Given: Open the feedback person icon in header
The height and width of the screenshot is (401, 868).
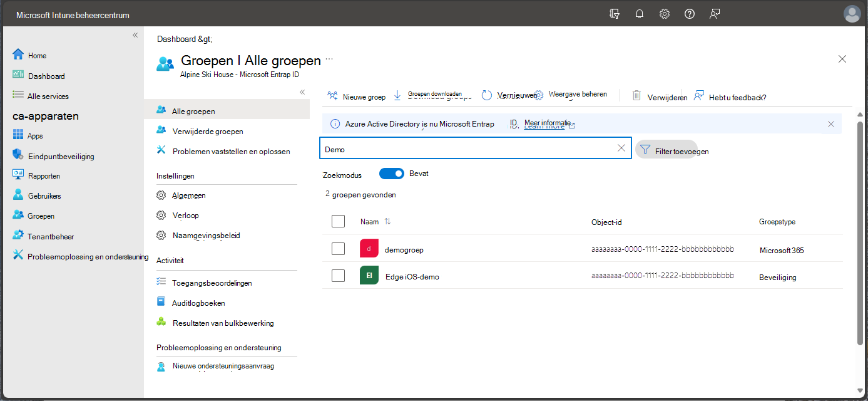Looking at the screenshot, I should [x=715, y=14].
